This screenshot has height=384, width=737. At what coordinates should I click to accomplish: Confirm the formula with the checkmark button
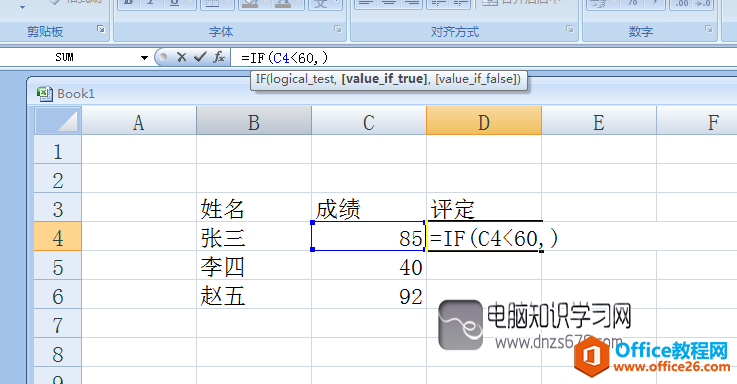(200, 57)
